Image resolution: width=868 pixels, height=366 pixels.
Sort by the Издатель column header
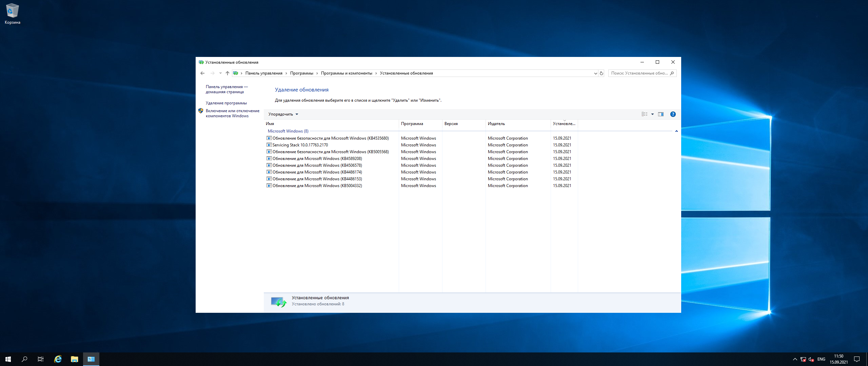518,124
